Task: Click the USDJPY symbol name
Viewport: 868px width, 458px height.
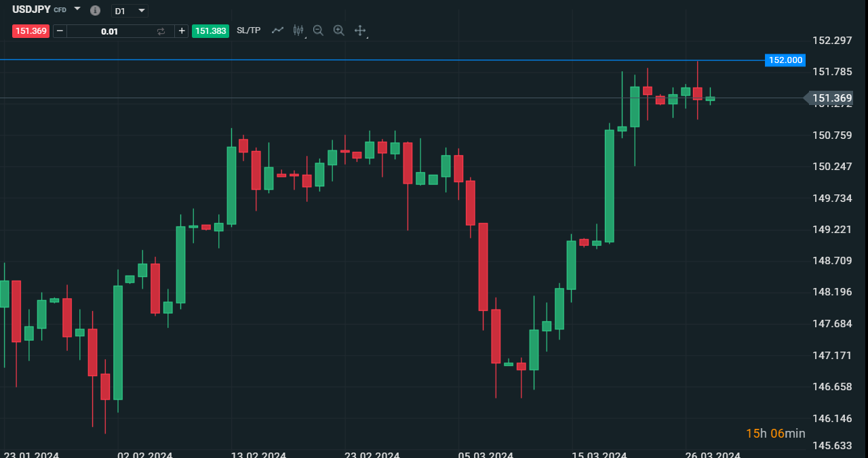Action: 31,9
